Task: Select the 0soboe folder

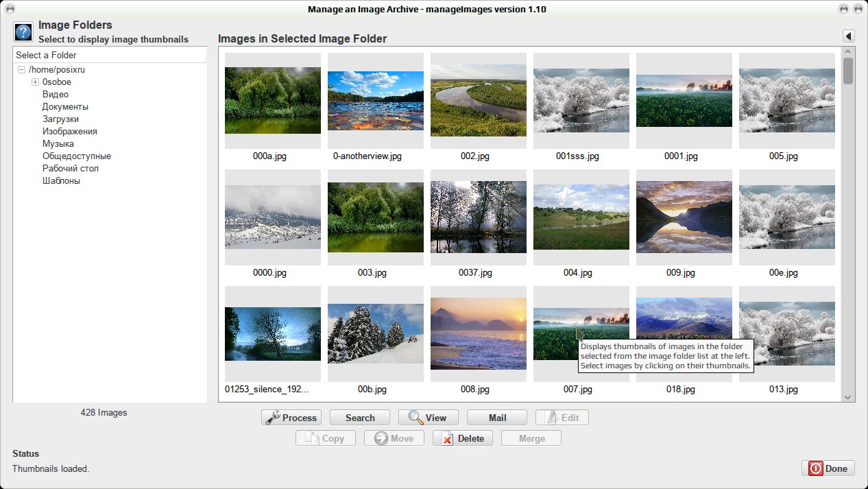Action: [x=57, y=82]
